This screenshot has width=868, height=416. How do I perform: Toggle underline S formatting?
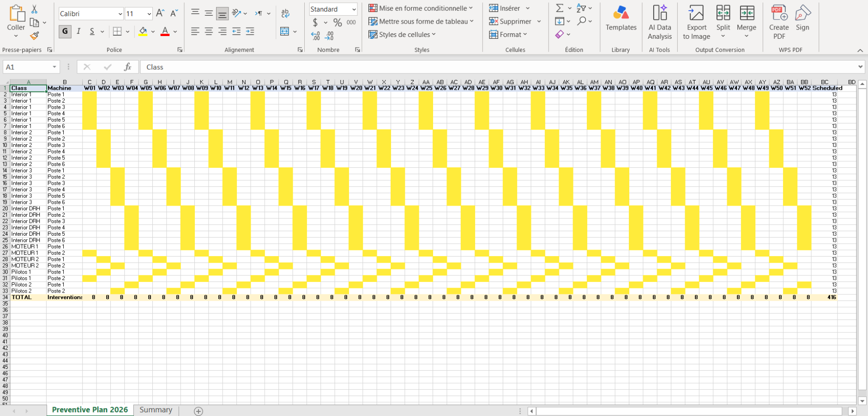click(92, 31)
